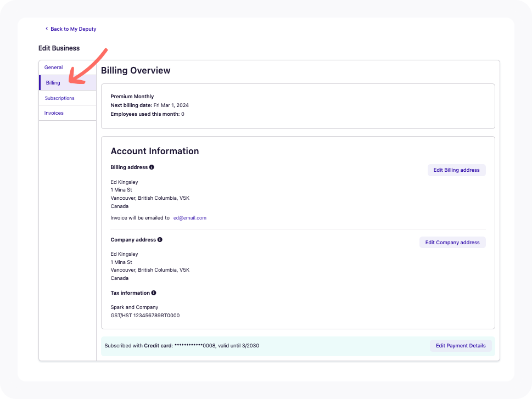Click the GST/HST tax number text
Screen dimensions: 532x399
(x=145, y=316)
